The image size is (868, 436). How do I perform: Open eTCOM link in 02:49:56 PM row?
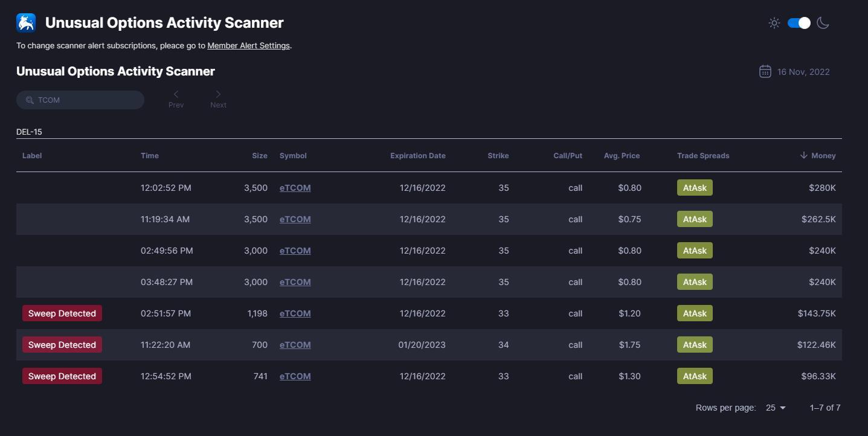click(295, 251)
